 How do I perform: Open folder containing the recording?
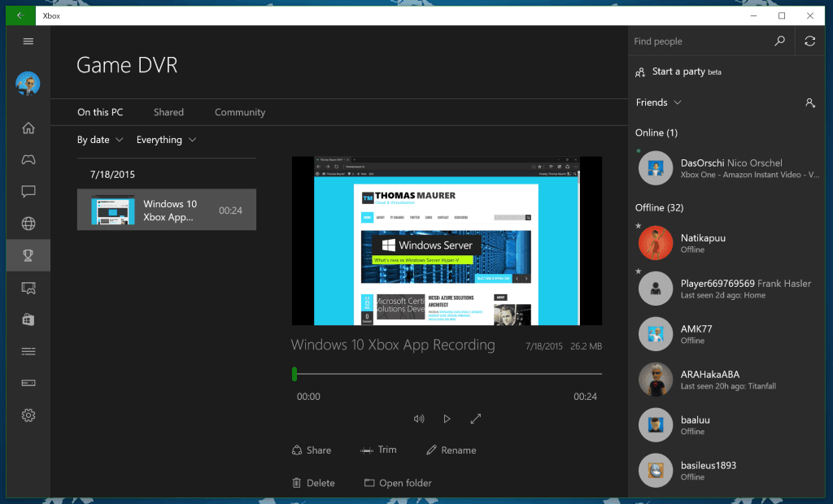point(397,483)
